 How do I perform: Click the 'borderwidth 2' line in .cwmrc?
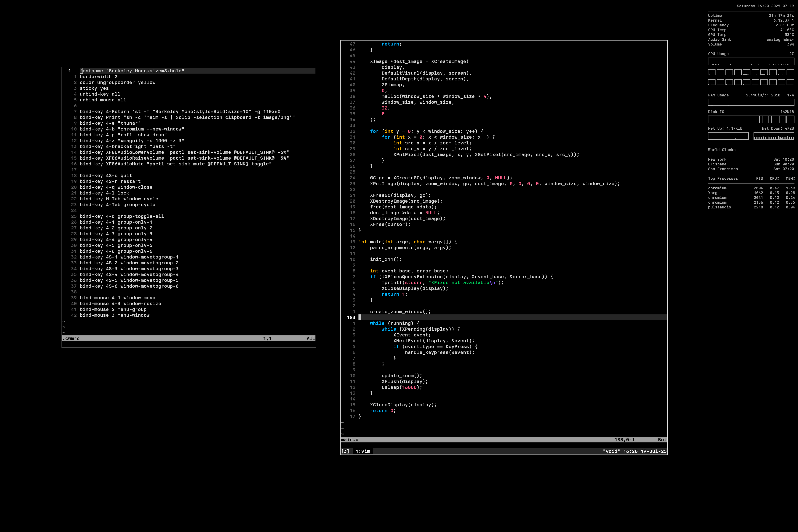[98, 77]
